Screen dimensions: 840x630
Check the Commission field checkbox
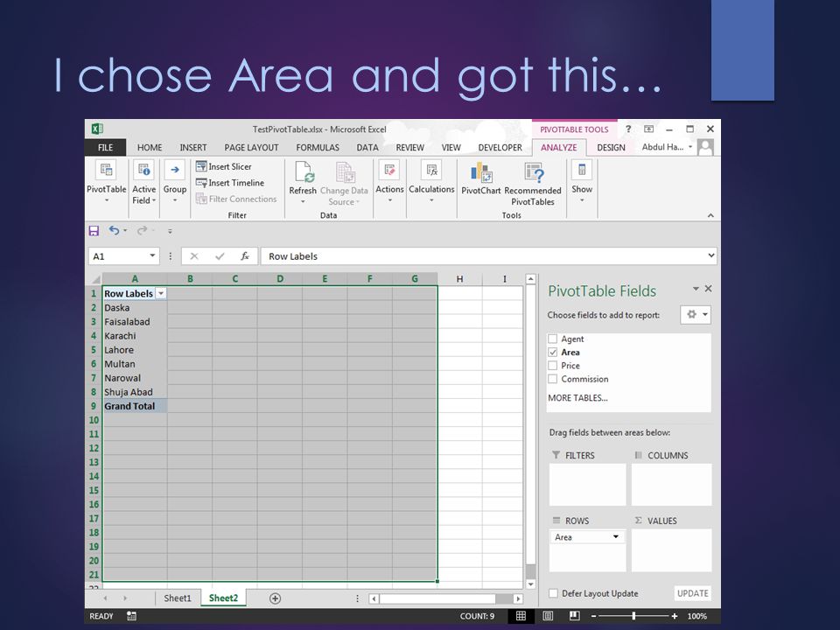click(553, 379)
